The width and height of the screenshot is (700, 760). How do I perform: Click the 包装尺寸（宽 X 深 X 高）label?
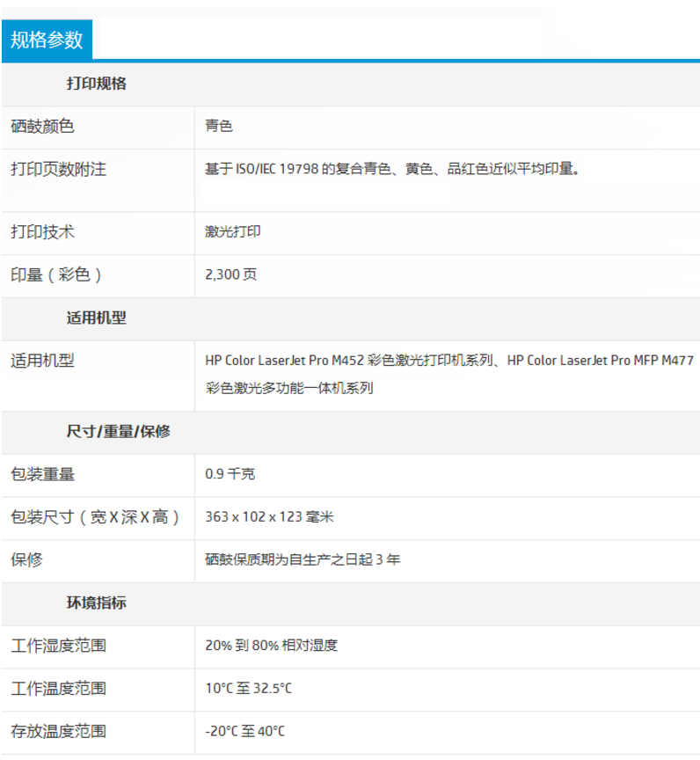click(x=96, y=517)
